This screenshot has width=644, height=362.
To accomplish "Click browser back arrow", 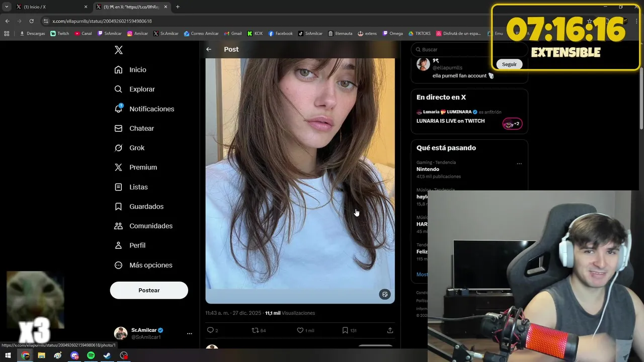I will [7, 21].
